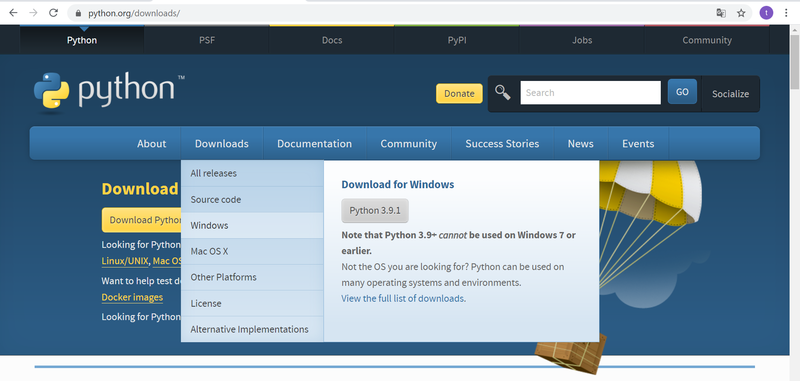Reload the page with the refresh icon
The image size is (800, 381).
53,13
